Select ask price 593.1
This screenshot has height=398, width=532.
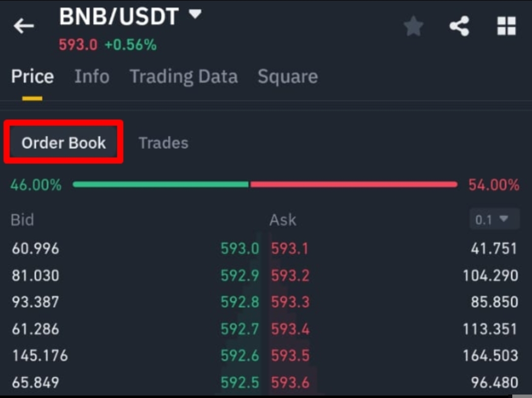[290, 249]
